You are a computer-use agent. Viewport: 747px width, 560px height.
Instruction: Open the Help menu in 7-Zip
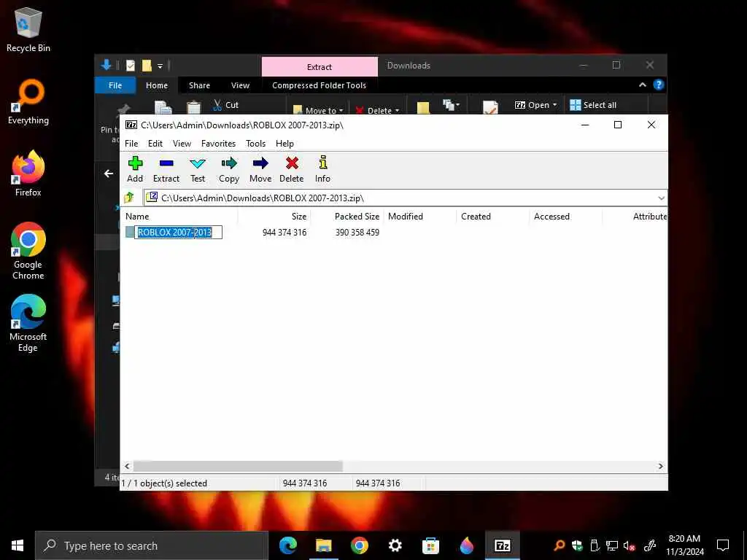[x=285, y=144]
